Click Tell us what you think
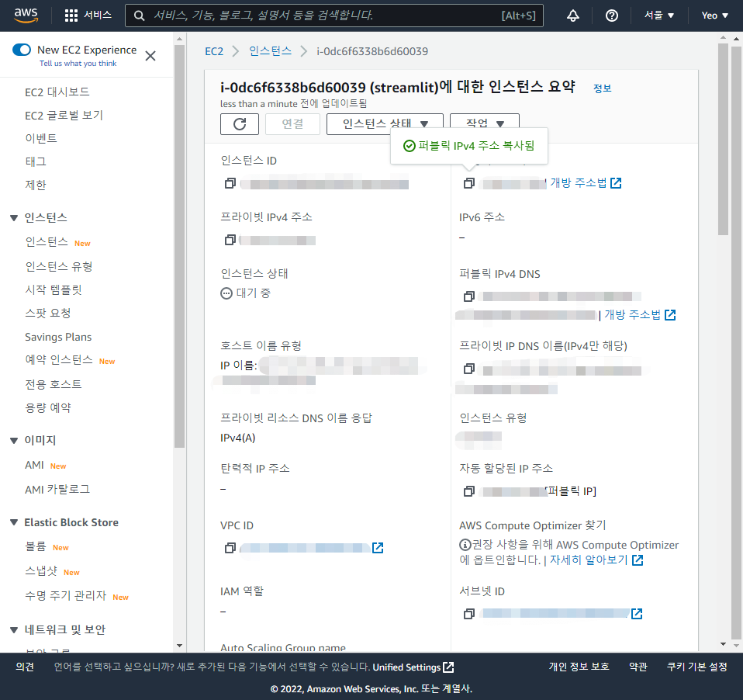Screen dimensions: 743x700 click(78, 64)
